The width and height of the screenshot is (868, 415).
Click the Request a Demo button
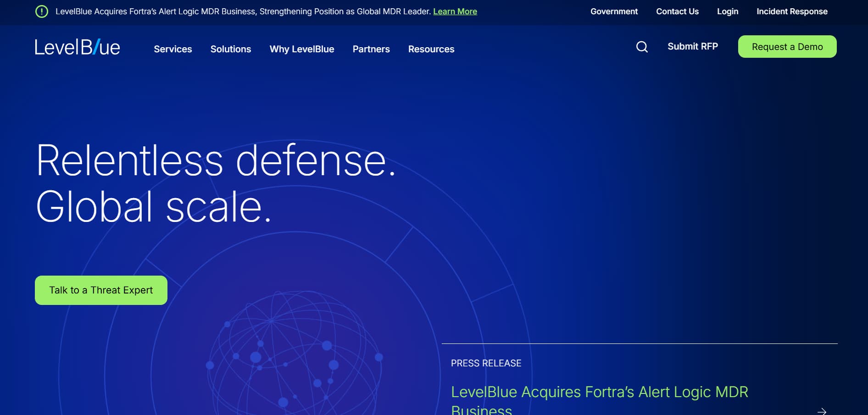787,46
